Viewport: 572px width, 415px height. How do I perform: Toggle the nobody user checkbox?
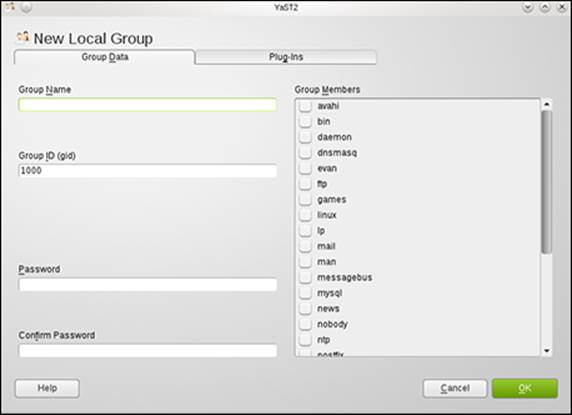[x=305, y=324]
